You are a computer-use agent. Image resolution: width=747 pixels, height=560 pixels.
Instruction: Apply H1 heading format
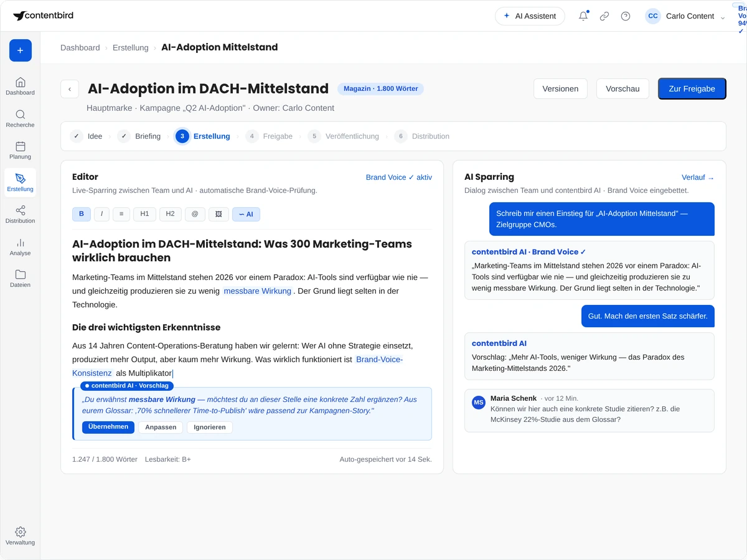pos(144,214)
